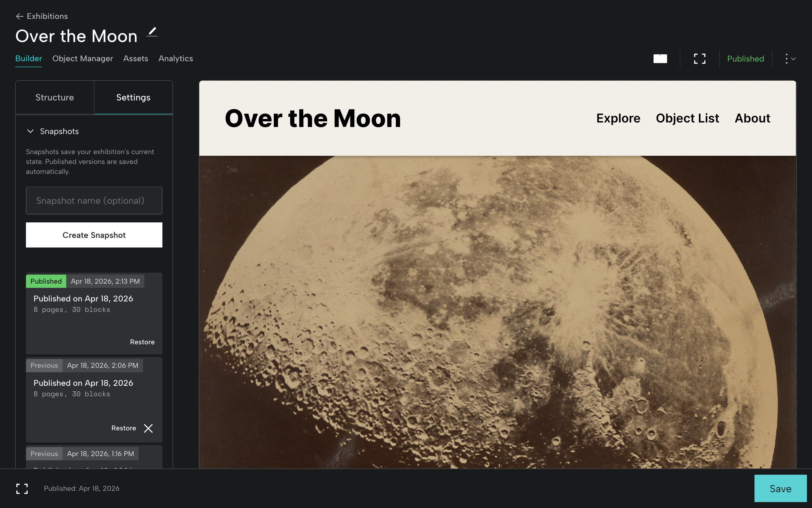Open the Object Manager tab
The width and height of the screenshot is (812, 508).
point(83,58)
